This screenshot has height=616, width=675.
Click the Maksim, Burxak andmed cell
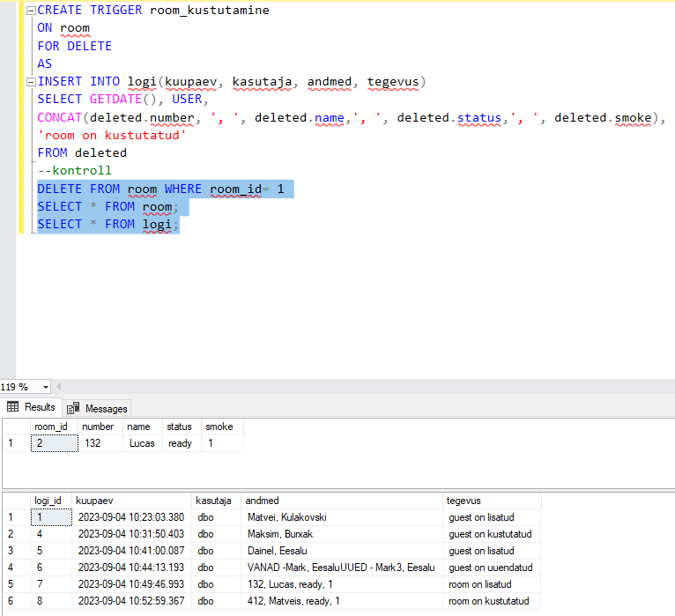342,534
